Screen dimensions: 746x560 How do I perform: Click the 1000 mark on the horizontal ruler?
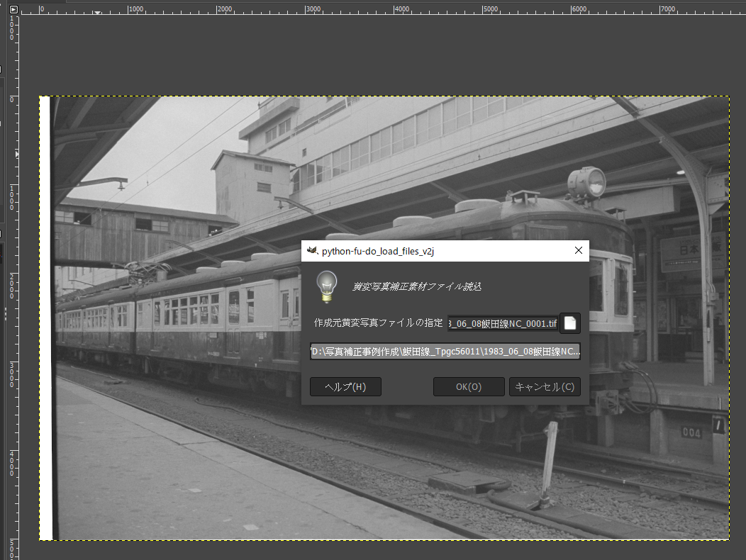(x=135, y=9)
